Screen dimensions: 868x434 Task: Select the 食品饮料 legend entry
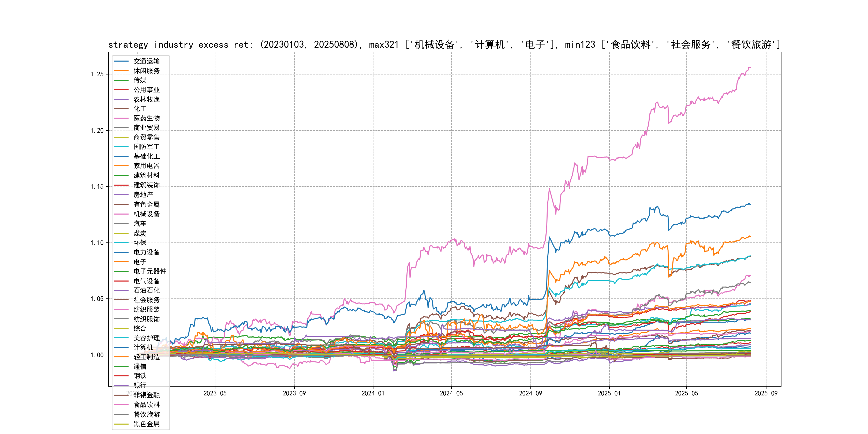[x=146, y=405]
